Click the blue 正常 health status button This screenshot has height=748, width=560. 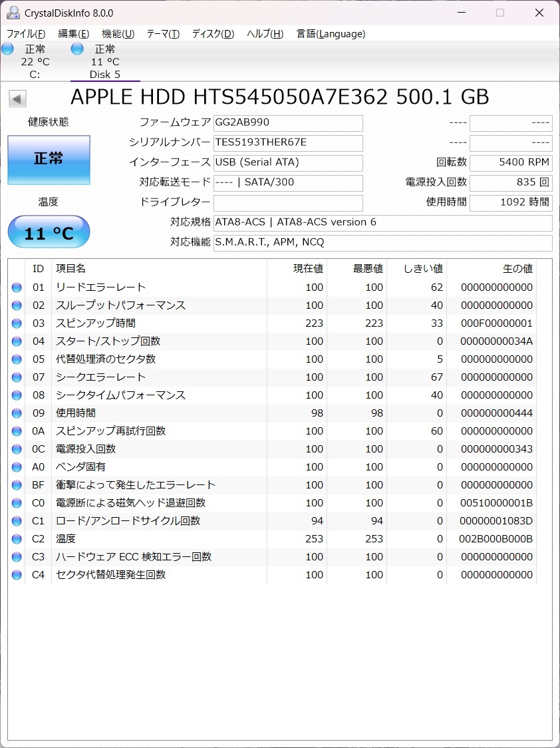tap(49, 159)
